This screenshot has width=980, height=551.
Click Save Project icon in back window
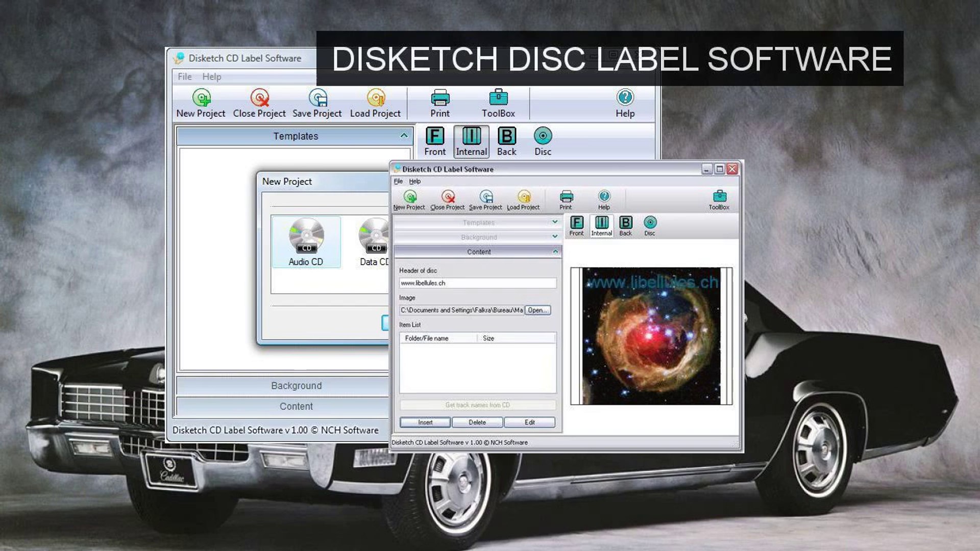click(317, 98)
